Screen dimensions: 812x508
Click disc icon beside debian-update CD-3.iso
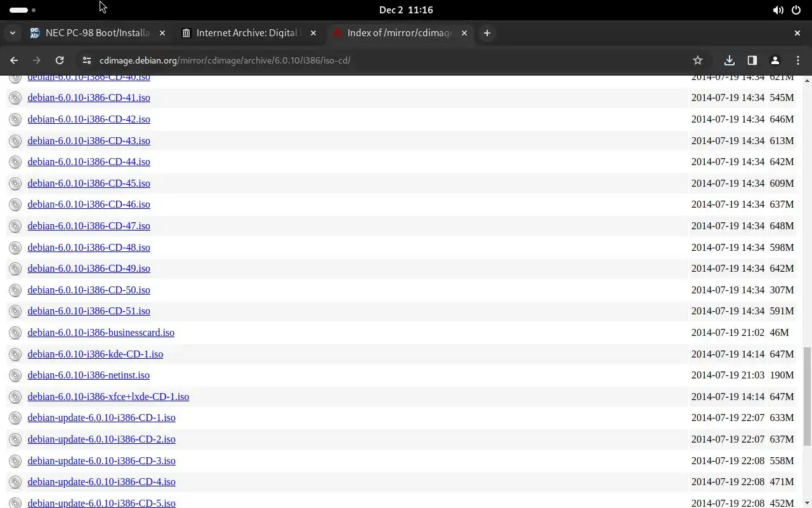[15, 461]
